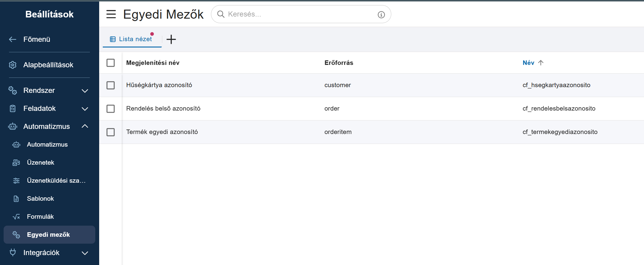This screenshot has height=265, width=644.
Task: Switch to the Lista nézet tab
Action: pyautogui.click(x=132, y=39)
